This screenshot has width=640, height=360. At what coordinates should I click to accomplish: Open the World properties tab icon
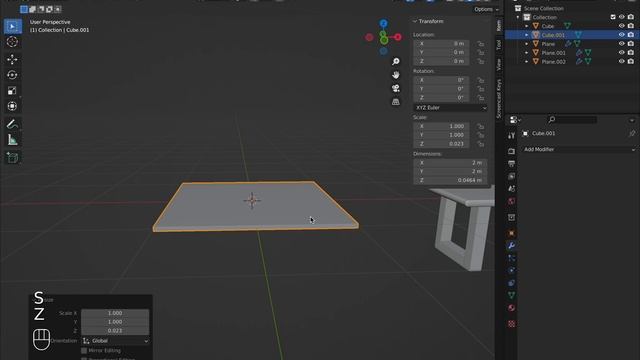pyautogui.click(x=511, y=201)
